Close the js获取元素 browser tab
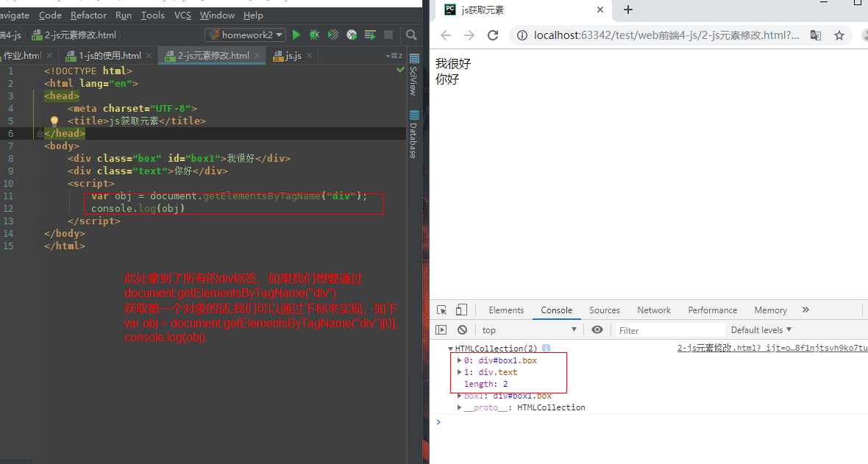 coord(600,10)
